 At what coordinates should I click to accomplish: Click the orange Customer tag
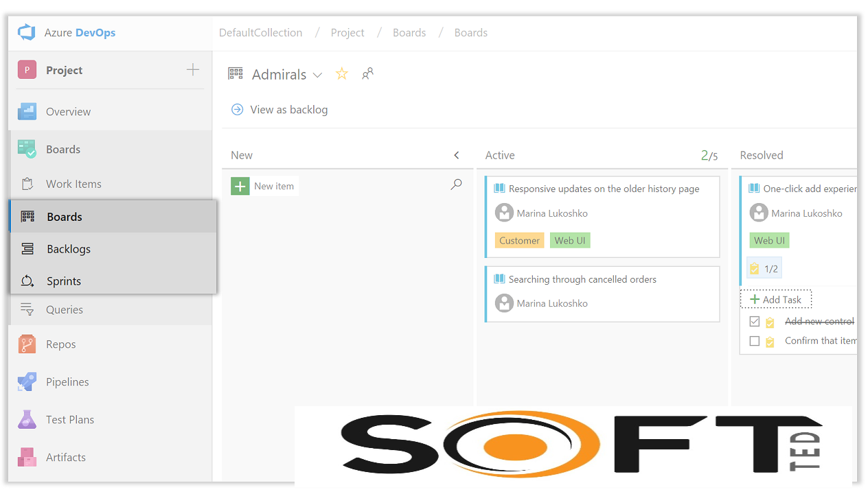coord(519,240)
